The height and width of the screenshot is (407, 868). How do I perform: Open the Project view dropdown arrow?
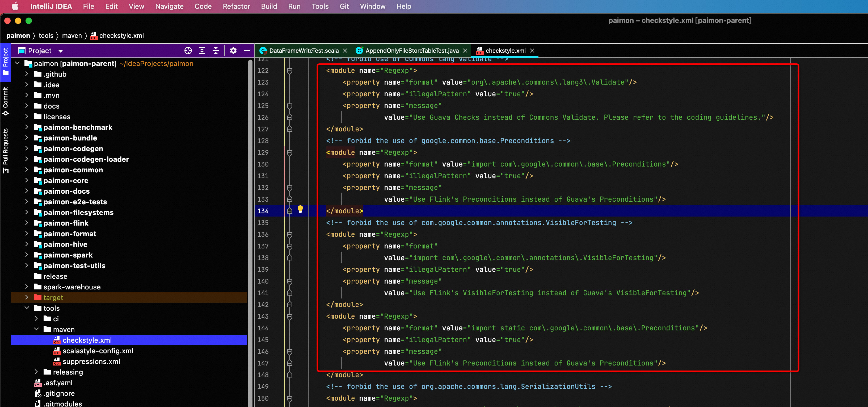[61, 51]
